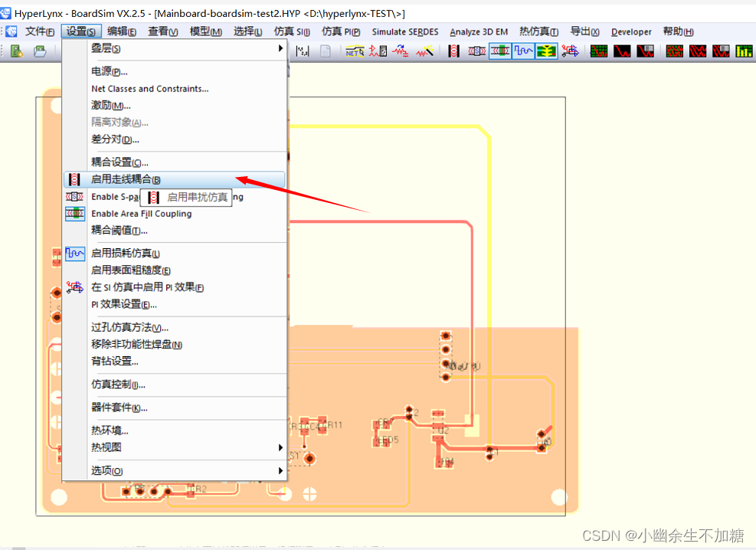Open 过孔仿真方法(V)... entry
This screenshot has width=756, height=550.
(x=175, y=327)
